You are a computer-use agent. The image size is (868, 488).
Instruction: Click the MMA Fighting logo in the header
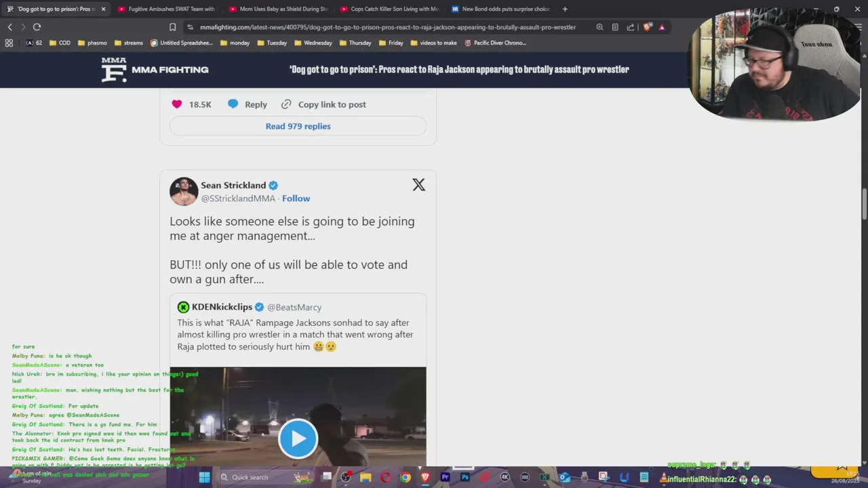pyautogui.click(x=155, y=69)
